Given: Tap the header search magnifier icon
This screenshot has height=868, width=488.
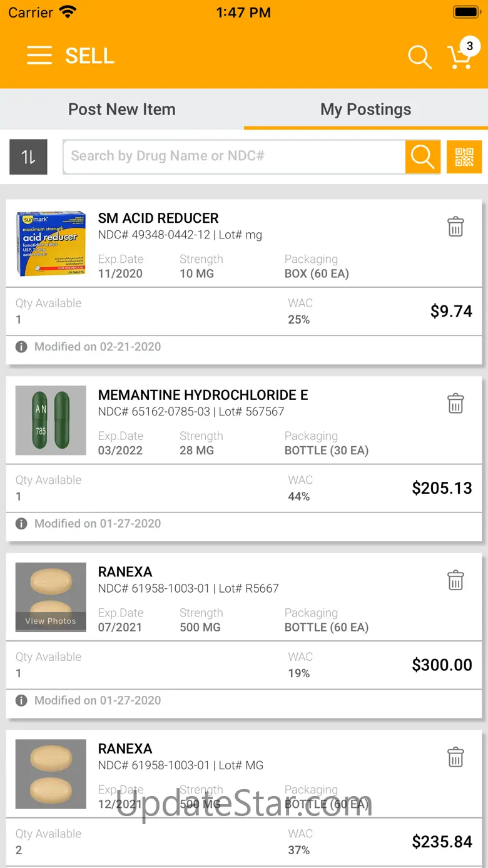Looking at the screenshot, I should tap(420, 57).
